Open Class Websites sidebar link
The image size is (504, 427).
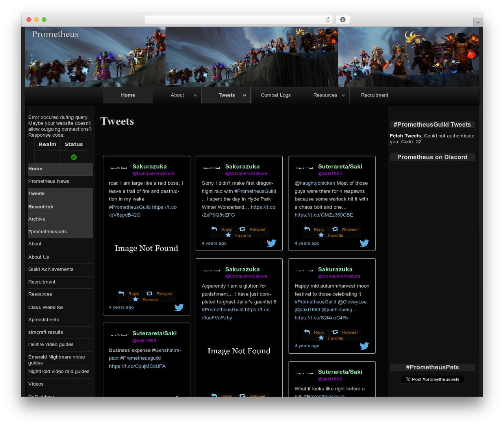click(46, 308)
